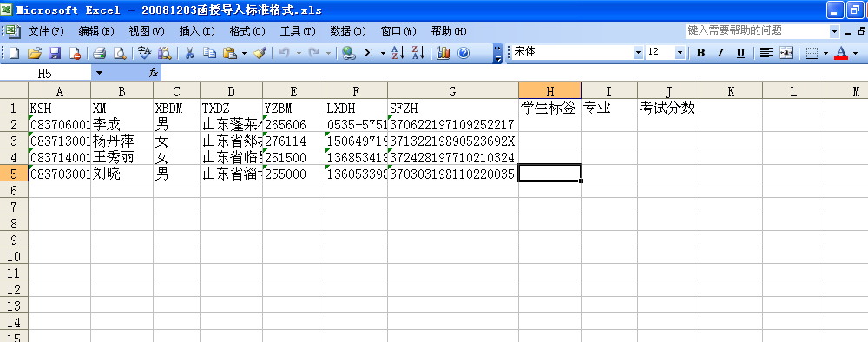
Task: Open the 帮助(H) menu
Action: pyautogui.click(x=449, y=31)
